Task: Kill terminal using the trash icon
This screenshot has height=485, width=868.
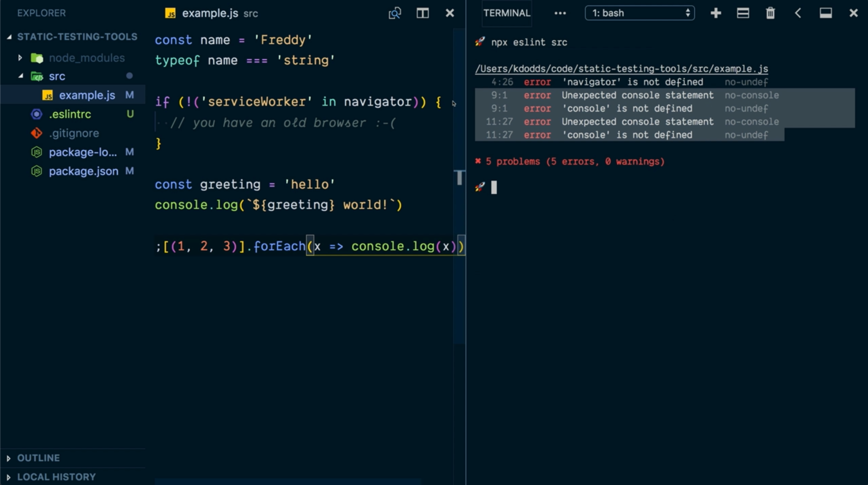Action: tap(770, 13)
